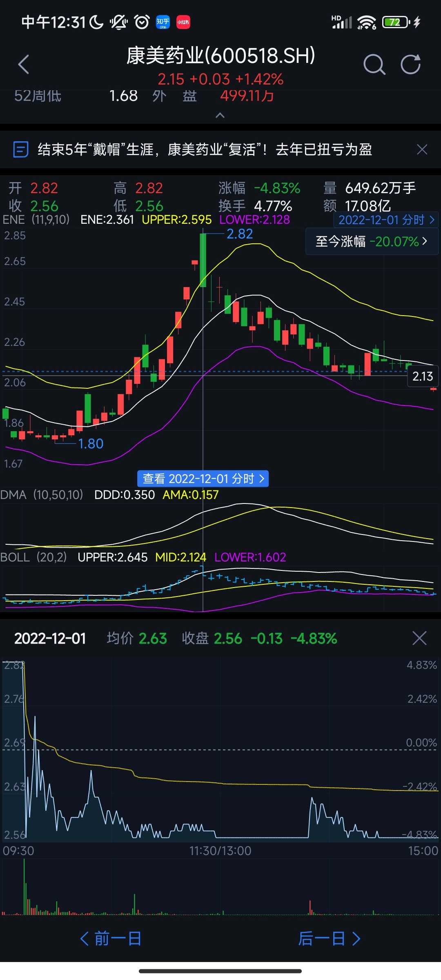441x980 pixels.
Task: Tap muted bell status icon
Action: 119,22
